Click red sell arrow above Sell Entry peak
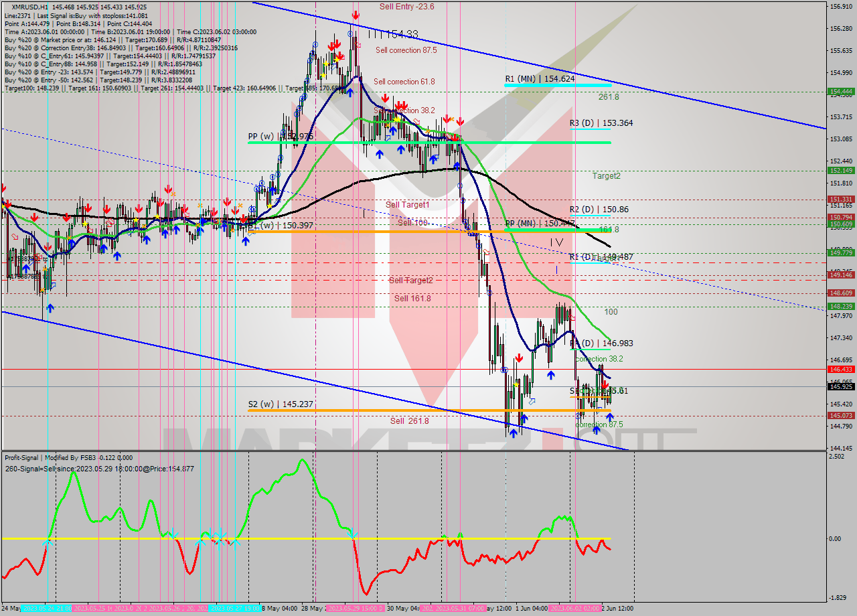857x616 pixels. pyautogui.click(x=356, y=14)
